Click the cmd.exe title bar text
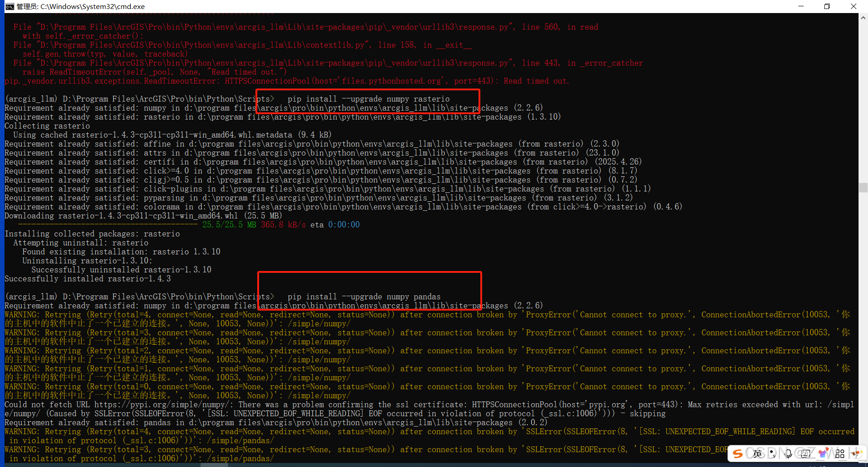 80,6
